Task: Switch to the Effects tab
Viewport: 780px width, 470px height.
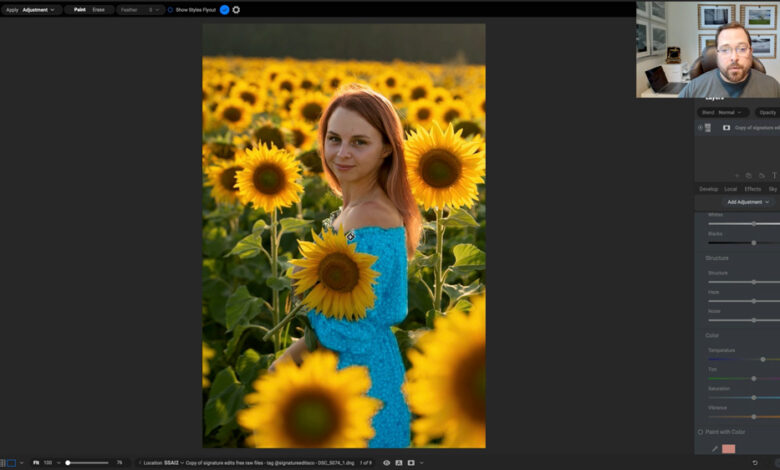Action: click(753, 189)
